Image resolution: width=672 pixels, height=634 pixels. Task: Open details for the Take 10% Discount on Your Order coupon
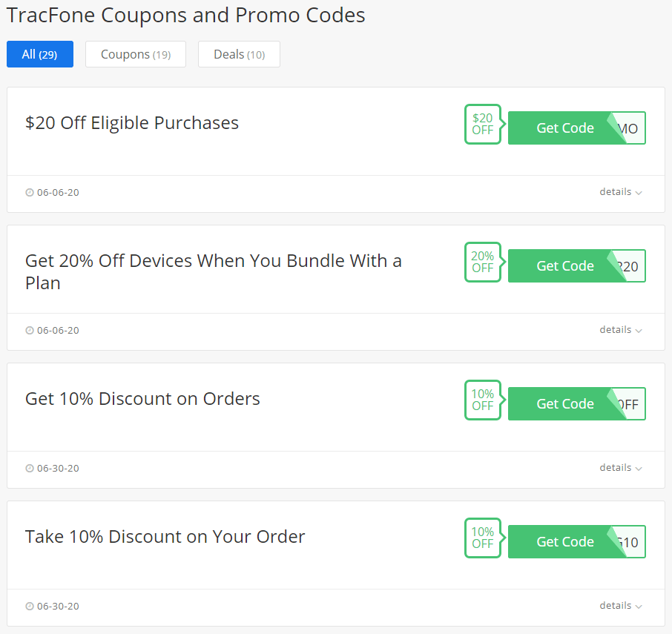(621, 606)
